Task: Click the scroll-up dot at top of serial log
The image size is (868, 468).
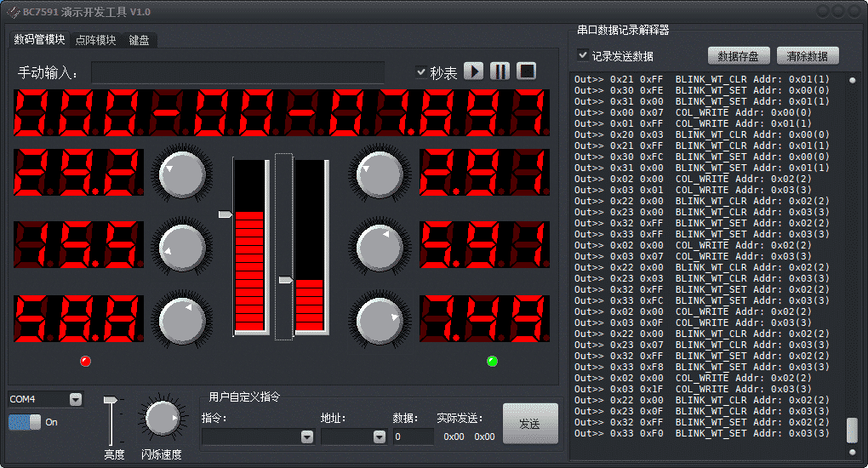Action: pos(853,80)
